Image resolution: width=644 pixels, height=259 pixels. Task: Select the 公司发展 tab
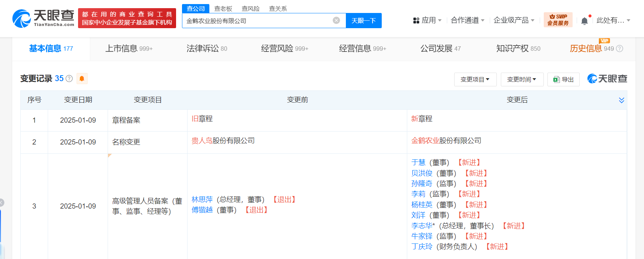441,49
